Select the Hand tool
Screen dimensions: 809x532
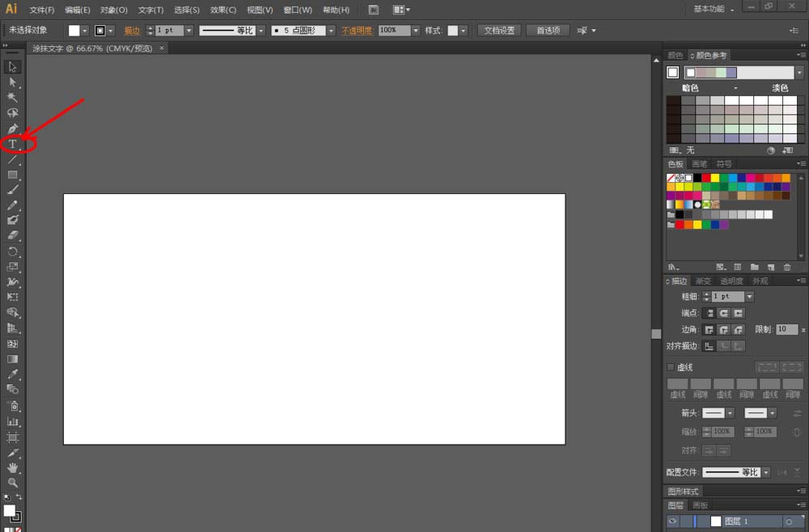pyautogui.click(x=12, y=468)
